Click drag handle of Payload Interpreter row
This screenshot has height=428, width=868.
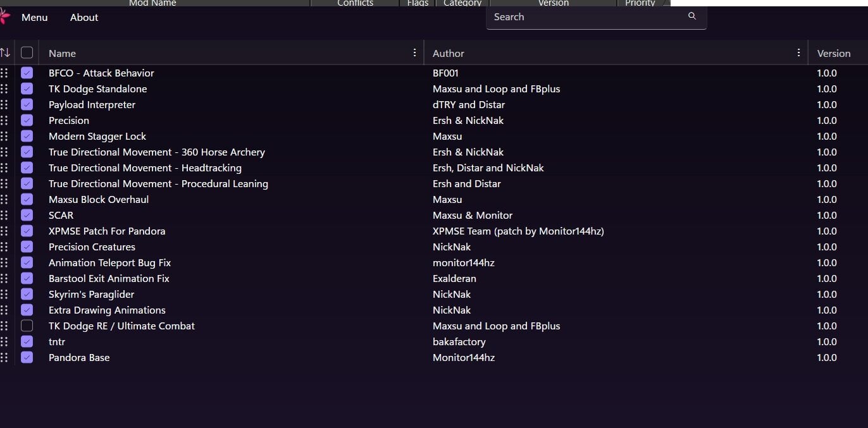pos(4,104)
